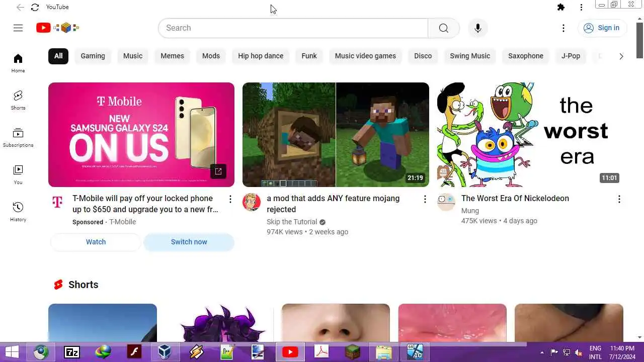Open T-Mobile ad headline text
Image resolution: width=644 pixels, height=362 pixels.
point(145,204)
